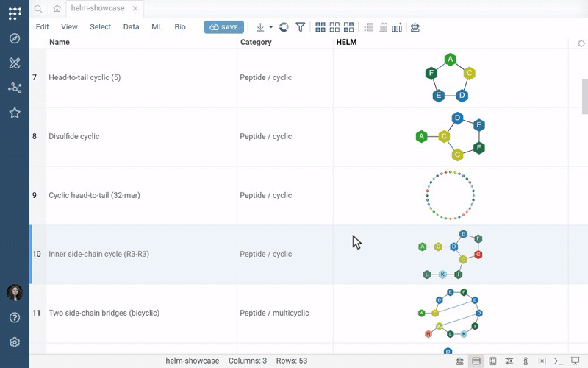Open the ML menu
This screenshot has height=368, width=588.
157,27
